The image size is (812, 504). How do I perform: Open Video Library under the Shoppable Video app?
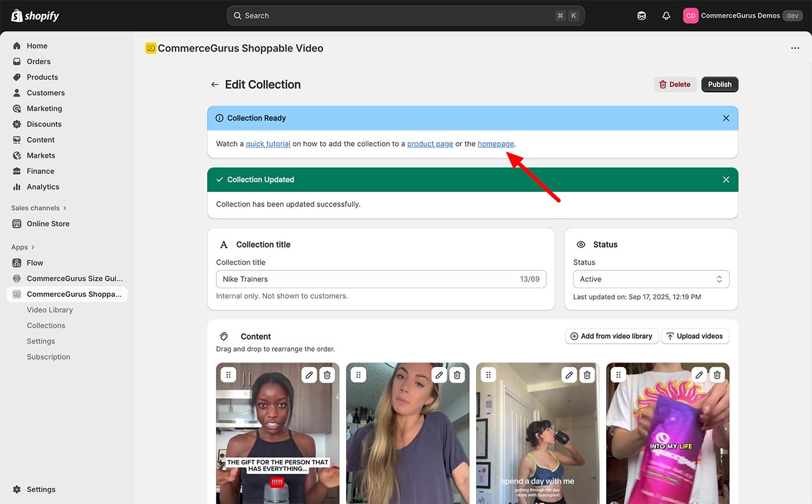[x=50, y=310]
